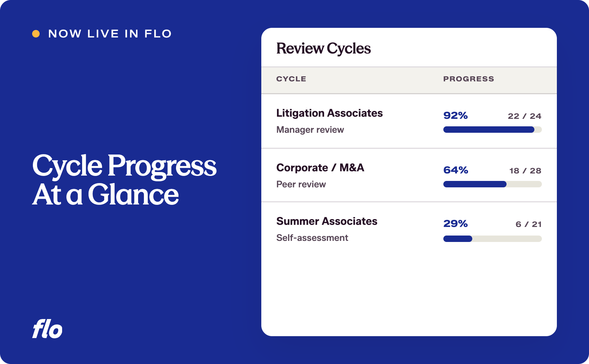
Task: Click the Review Cycles title
Action: [323, 49]
